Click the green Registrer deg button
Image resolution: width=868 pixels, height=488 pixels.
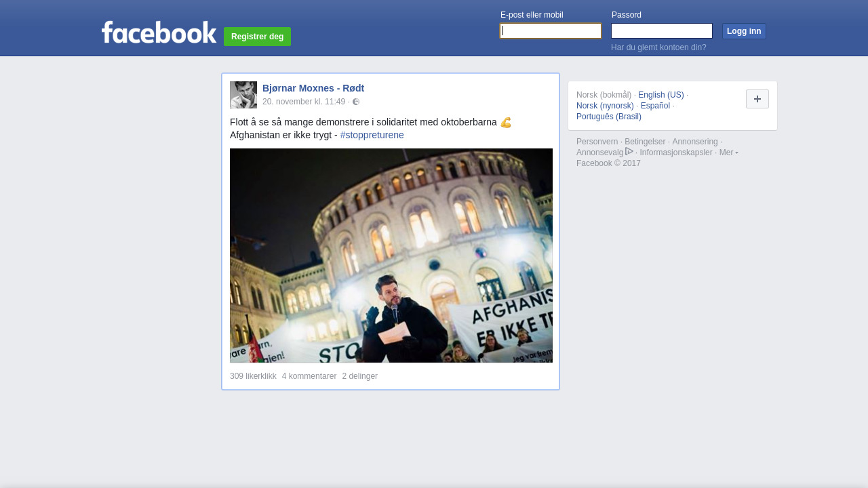(257, 37)
